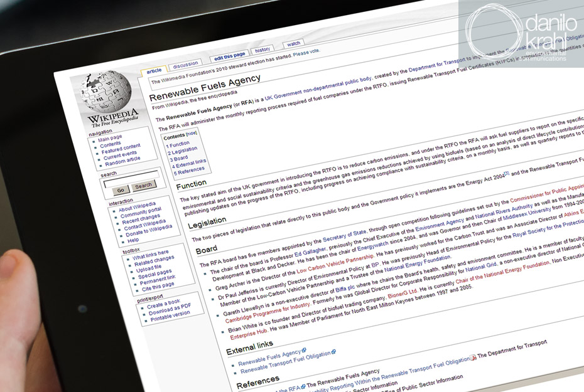Open Renewable Transport Fuel Obligation external link
The image size is (584, 392).
(286, 361)
